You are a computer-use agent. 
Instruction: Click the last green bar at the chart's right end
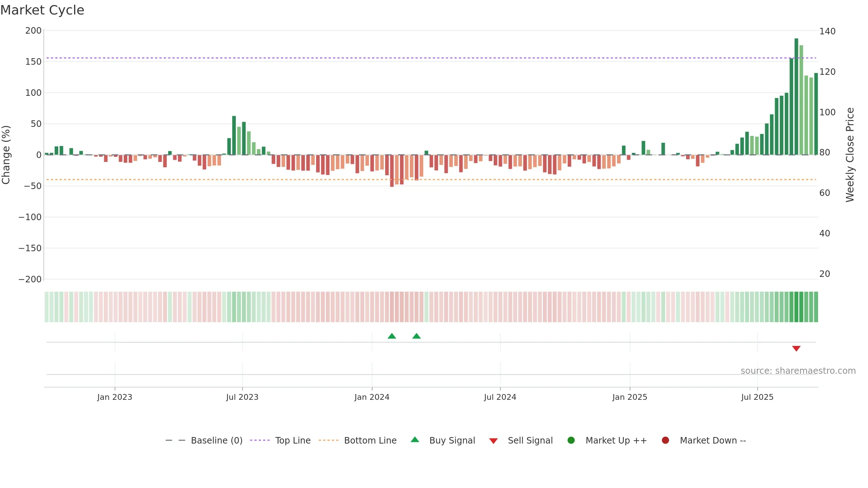click(816, 114)
